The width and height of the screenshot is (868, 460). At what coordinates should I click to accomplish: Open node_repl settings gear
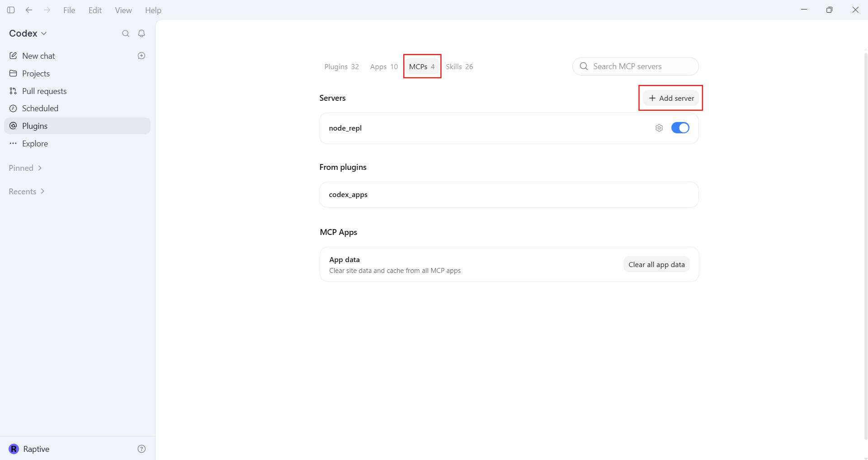tap(659, 128)
